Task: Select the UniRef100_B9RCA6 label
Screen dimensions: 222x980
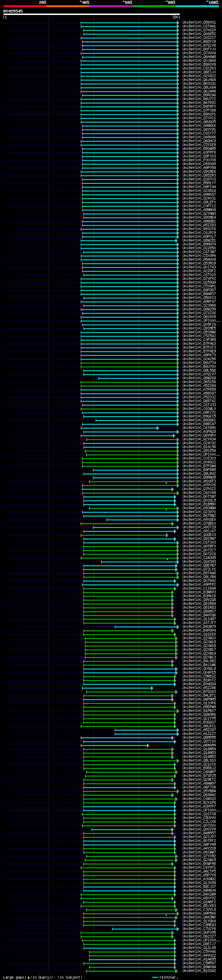Action: (x=199, y=95)
